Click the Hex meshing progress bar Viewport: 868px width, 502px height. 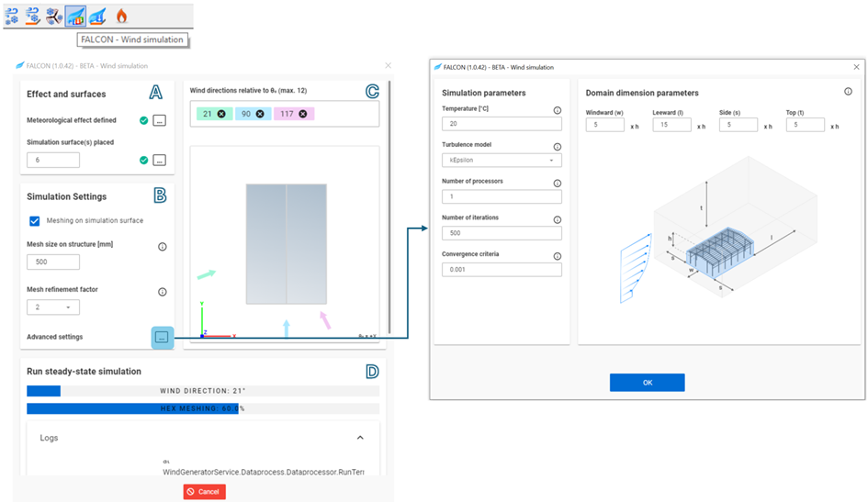click(203, 409)
